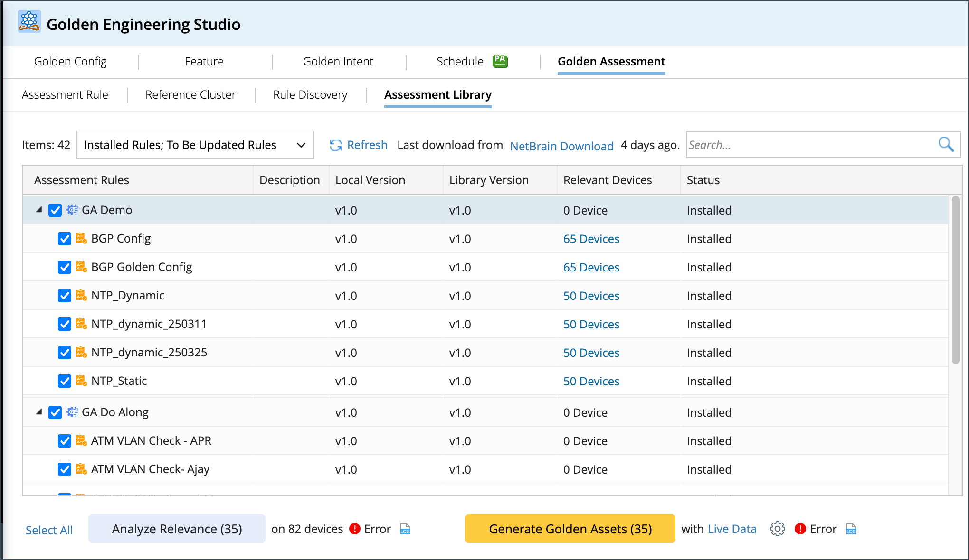
Task: Collapse the GA Demo tree group
Action: 39,210
